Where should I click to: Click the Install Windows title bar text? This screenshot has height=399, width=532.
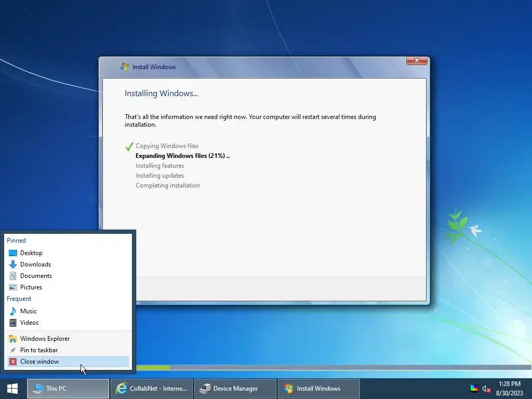click(x=154, y=67)
